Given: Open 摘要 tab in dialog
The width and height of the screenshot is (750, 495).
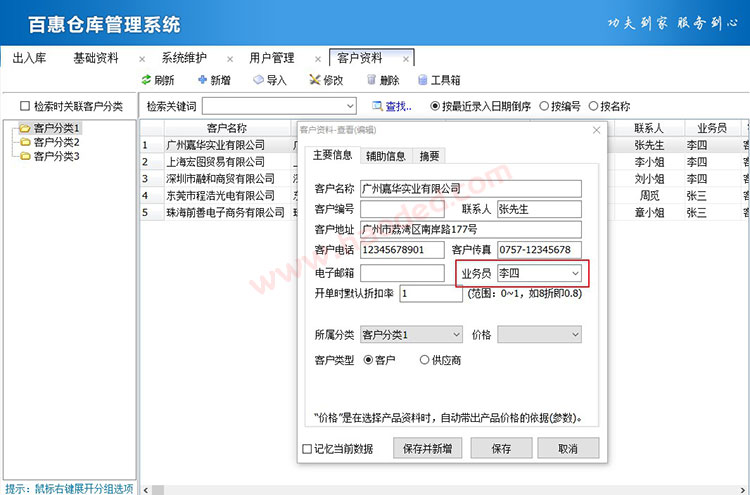Looking at the screenshot, I should [429, 156].
